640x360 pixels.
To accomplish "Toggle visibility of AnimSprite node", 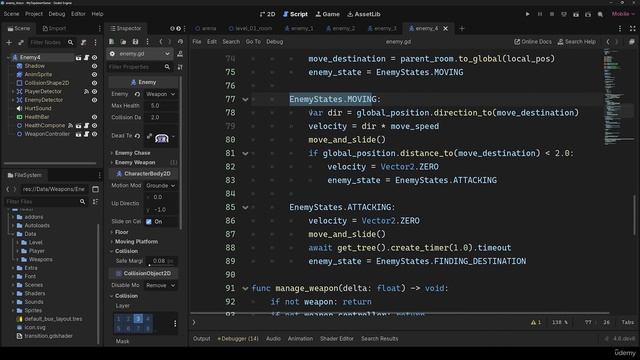I will point(94,75).
